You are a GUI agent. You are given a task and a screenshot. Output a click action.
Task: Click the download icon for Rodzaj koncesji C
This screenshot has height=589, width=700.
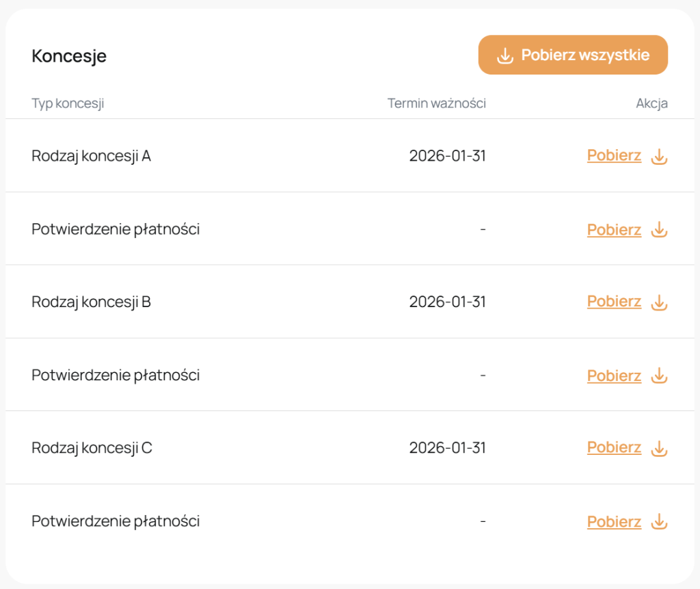658,449
